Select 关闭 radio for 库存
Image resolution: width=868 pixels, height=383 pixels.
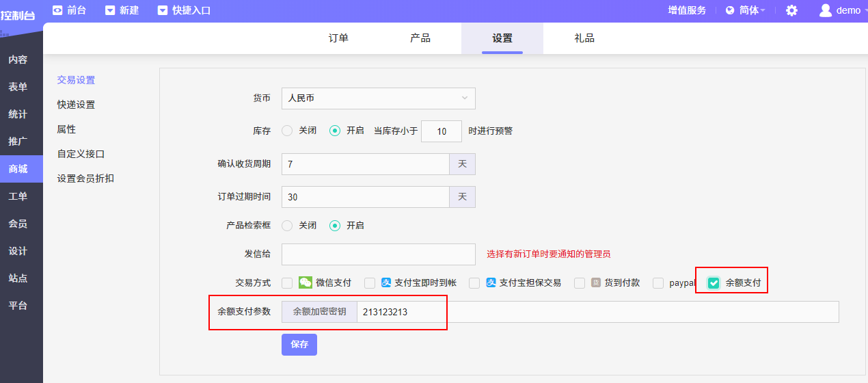point(287,131)
